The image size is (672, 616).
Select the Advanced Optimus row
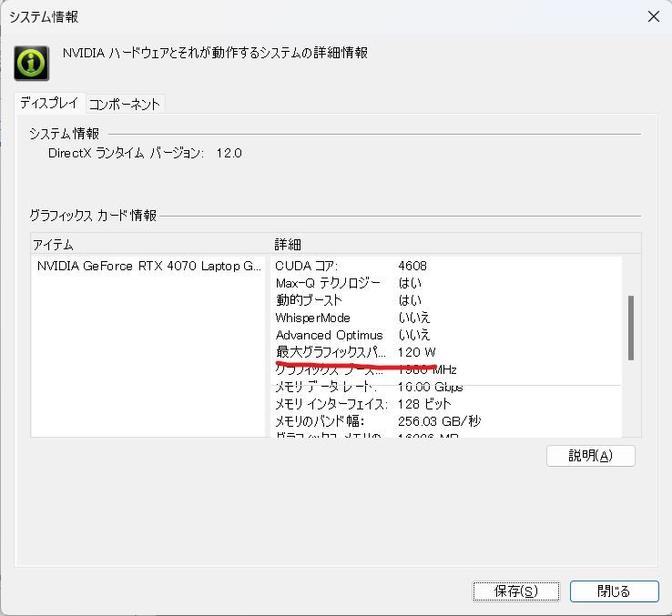click(x=446, y=335)
